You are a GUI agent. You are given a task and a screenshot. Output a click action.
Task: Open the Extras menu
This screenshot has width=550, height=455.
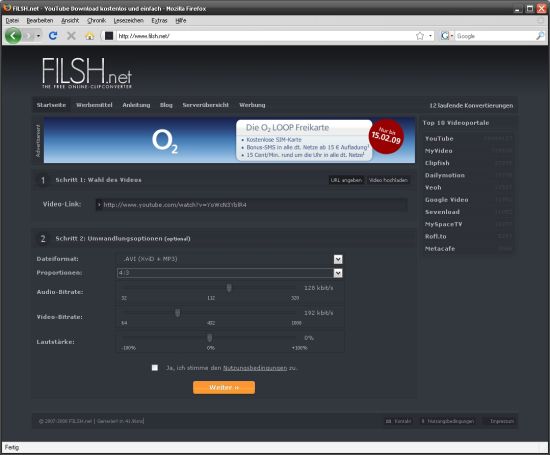[x=159, y=21]
